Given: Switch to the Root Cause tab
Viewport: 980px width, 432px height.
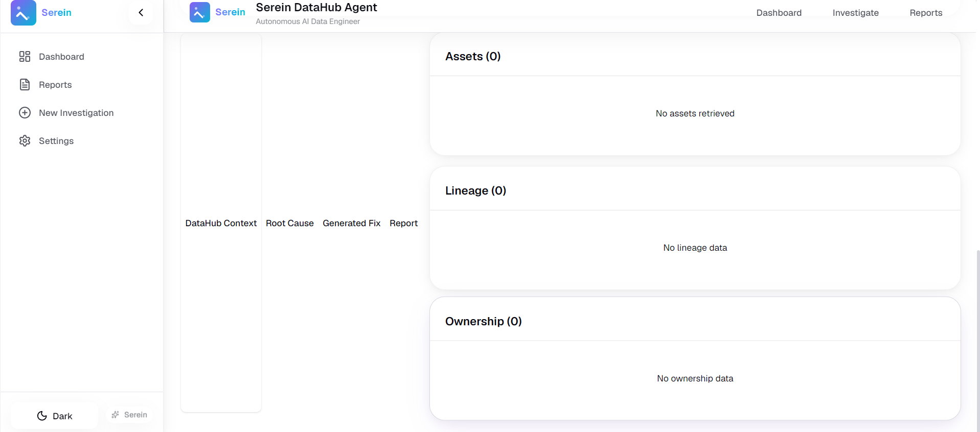Looking at the screenshot, I should [290, 223].
